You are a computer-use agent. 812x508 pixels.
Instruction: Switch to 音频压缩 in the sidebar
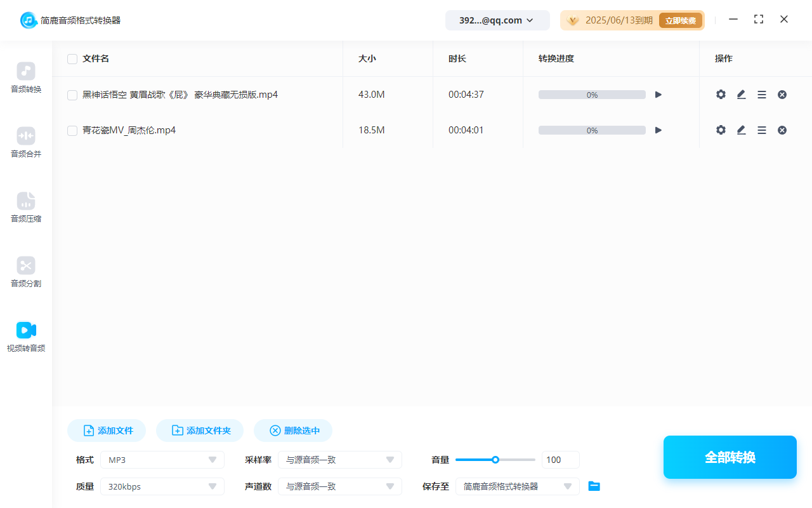pyautogui.click(x=25, y=207)
